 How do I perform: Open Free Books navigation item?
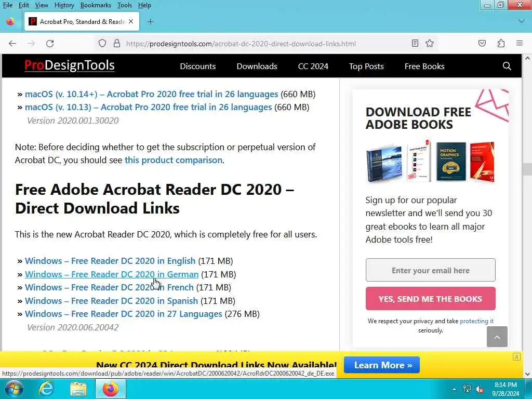point(424,66)
